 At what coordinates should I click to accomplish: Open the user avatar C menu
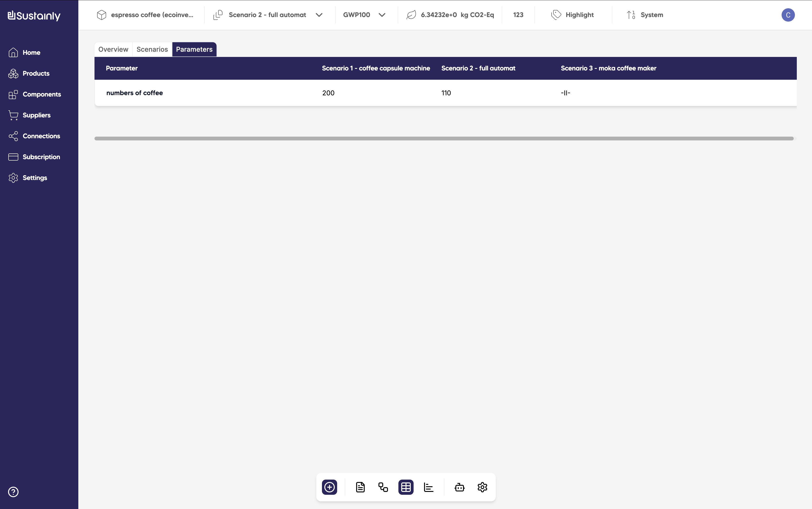pos(788,15)
